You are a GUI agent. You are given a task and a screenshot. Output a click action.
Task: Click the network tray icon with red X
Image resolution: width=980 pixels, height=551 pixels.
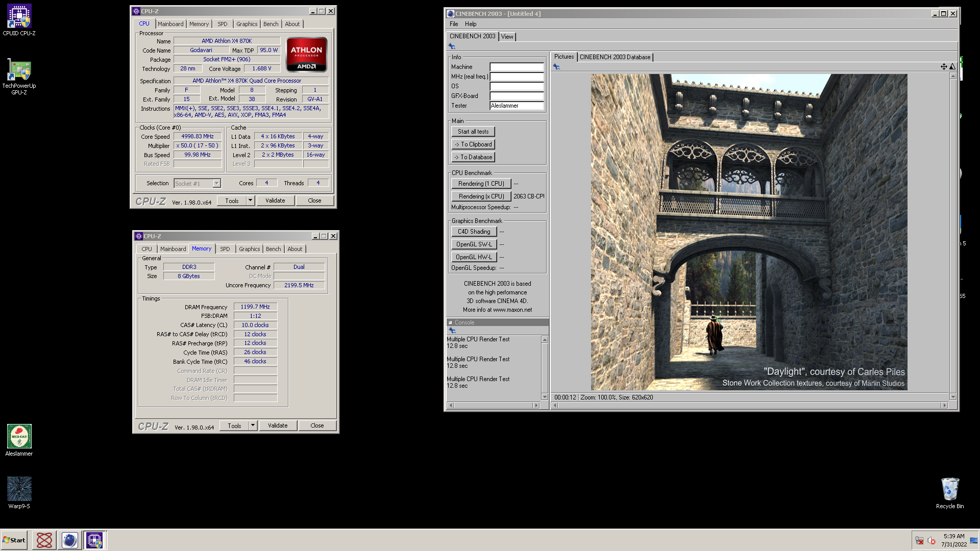(919, 540)
